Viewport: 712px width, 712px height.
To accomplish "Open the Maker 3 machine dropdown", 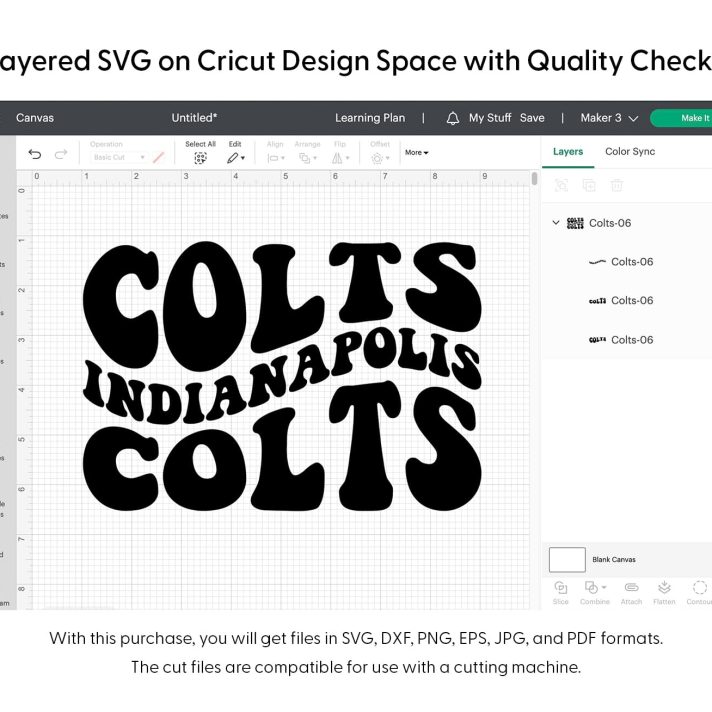I will 609,118.
